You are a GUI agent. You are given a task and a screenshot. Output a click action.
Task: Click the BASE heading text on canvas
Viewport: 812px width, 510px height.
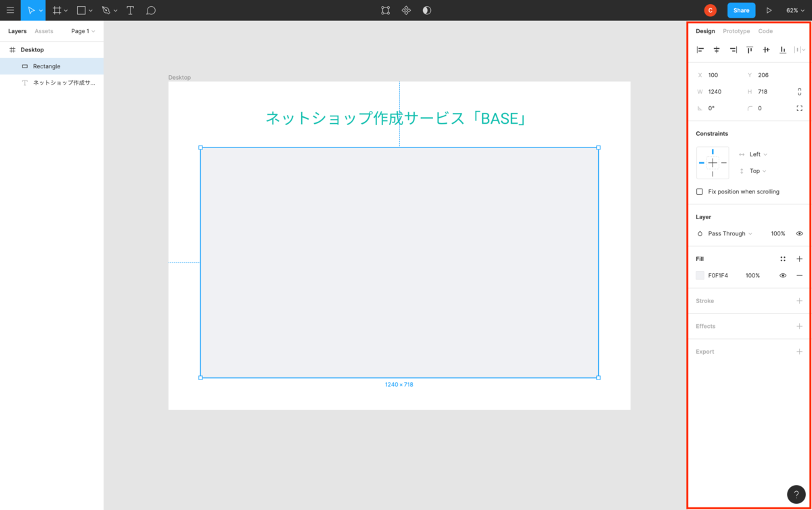(397, 118)
